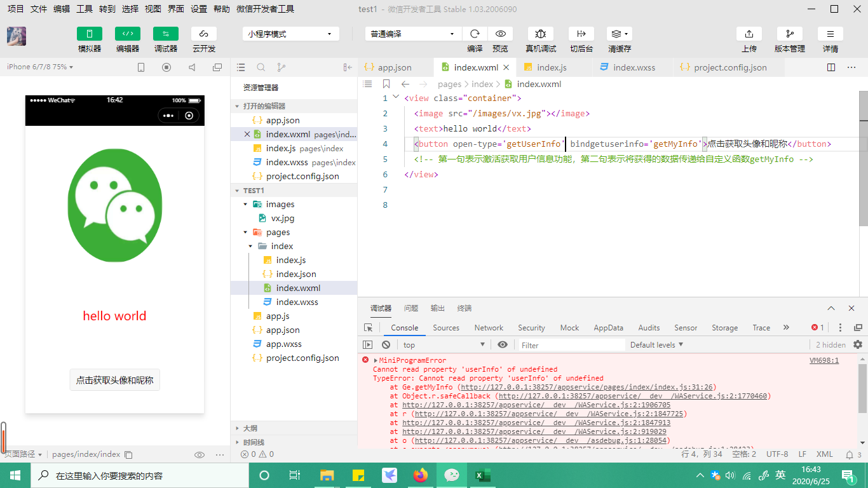Open the 普通编译 compile mode dropdown
This screenshot has height=488, width=868.
tap(413, 34)
